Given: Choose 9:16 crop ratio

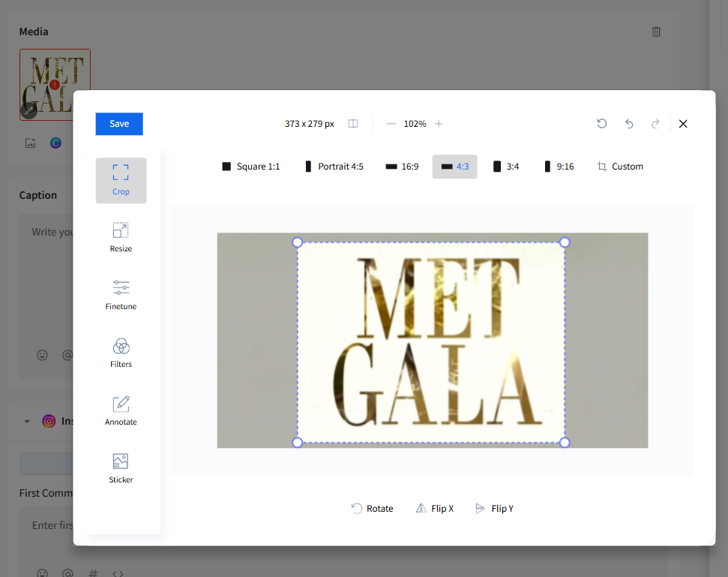Looking at the screenshot, I should (x=559, y=167).
